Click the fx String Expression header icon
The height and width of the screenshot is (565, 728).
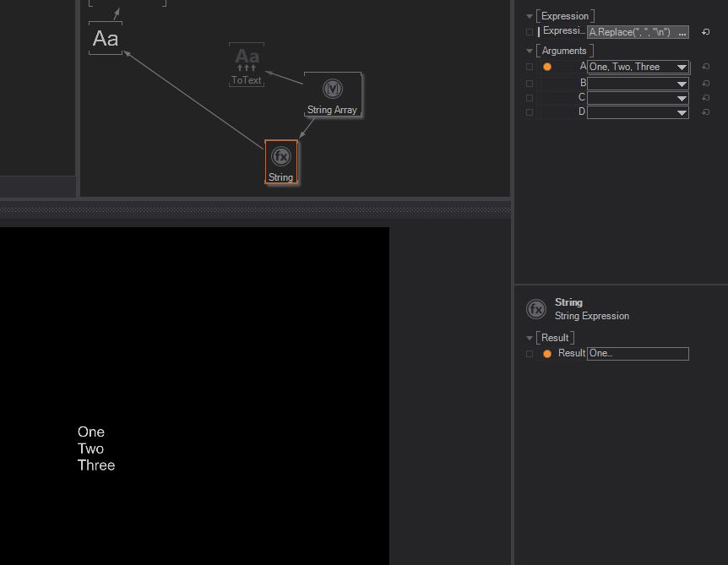click(536, 309)
